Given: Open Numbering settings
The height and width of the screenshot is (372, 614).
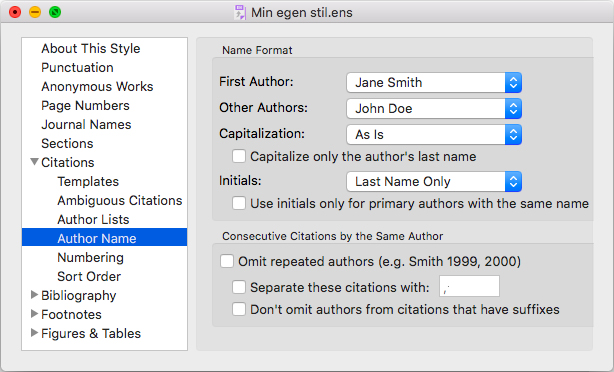Looking at the screenshot, I should pos(90,258).
